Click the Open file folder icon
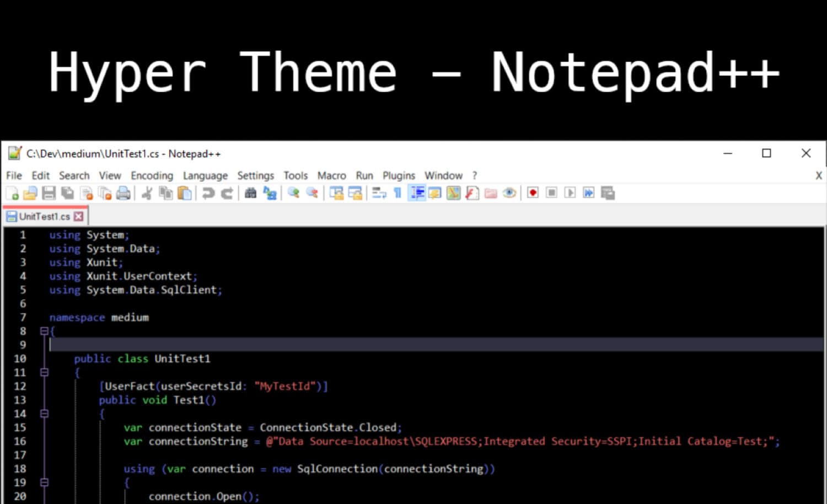The height and width of the screenshot is (504, 827). point(30,193)
